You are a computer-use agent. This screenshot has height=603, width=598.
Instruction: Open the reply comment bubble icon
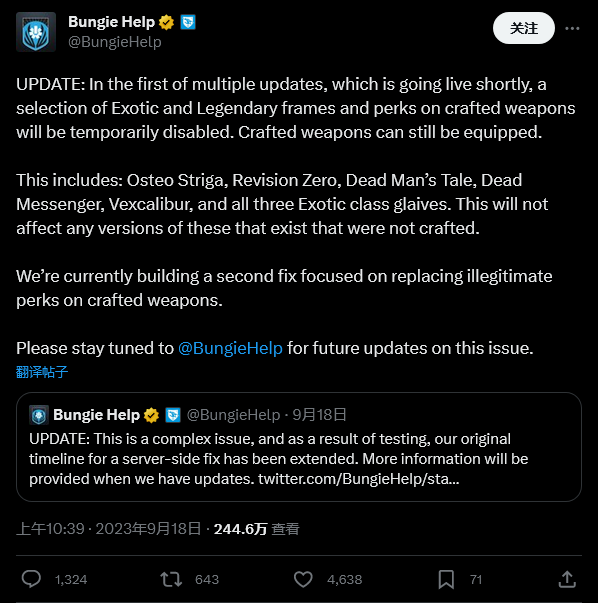tap(31, 579)
